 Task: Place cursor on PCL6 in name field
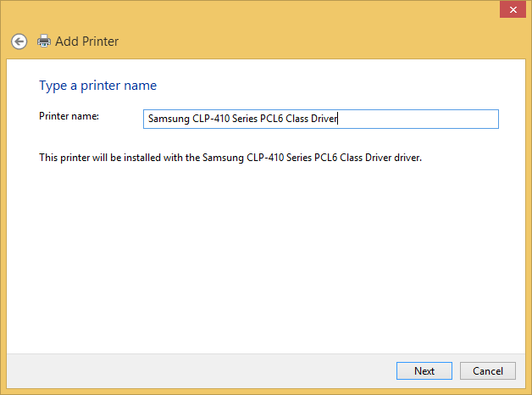tap(271, 119)
